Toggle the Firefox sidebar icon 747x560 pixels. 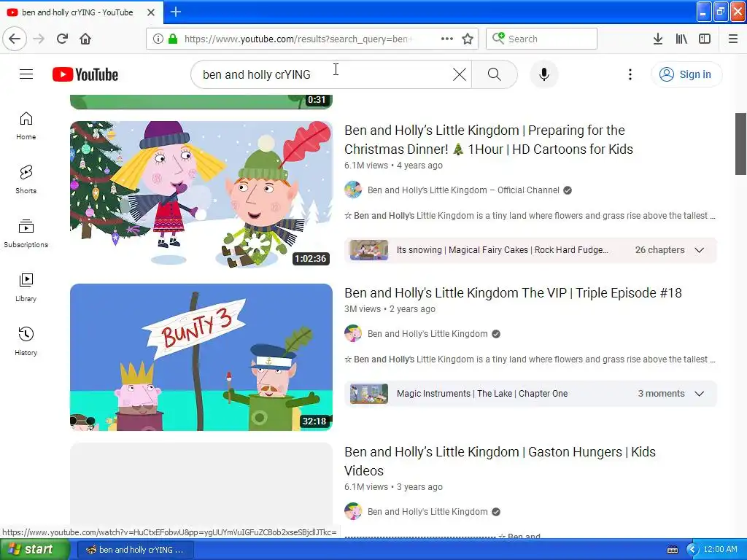tap(705, 39)
